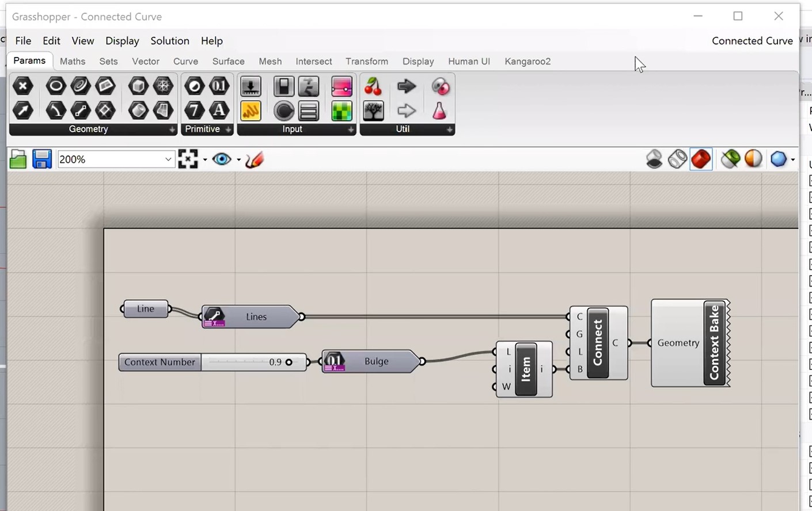Switch to wireframe preview mode

[x=677, y=159]
